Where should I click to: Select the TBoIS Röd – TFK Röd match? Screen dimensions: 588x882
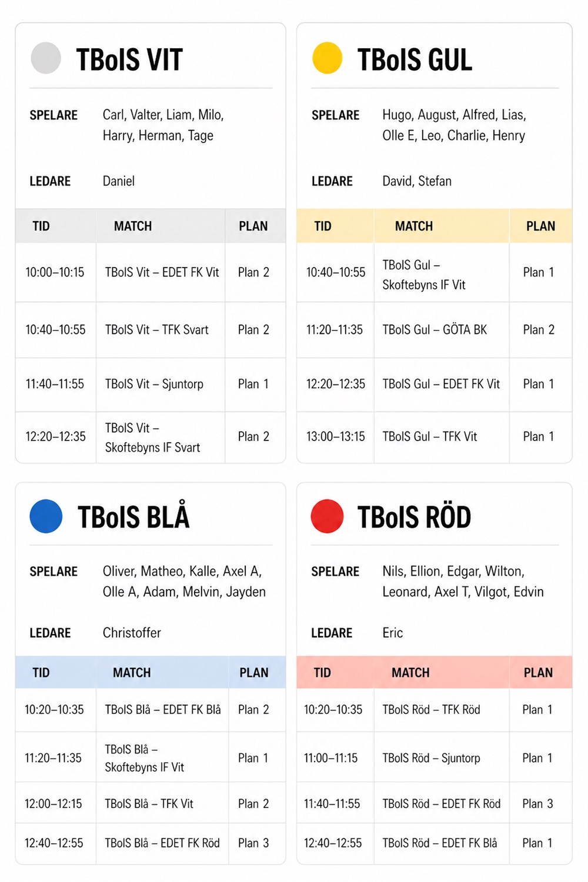(431, 710)
